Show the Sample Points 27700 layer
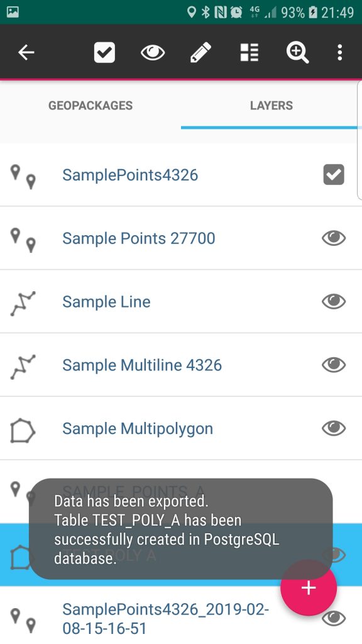 (x=334, y=238)
